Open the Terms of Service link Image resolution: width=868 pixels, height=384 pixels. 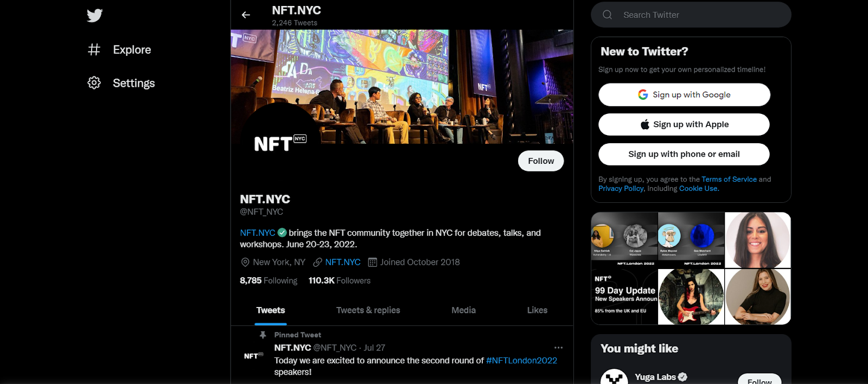tap(729, 179)
